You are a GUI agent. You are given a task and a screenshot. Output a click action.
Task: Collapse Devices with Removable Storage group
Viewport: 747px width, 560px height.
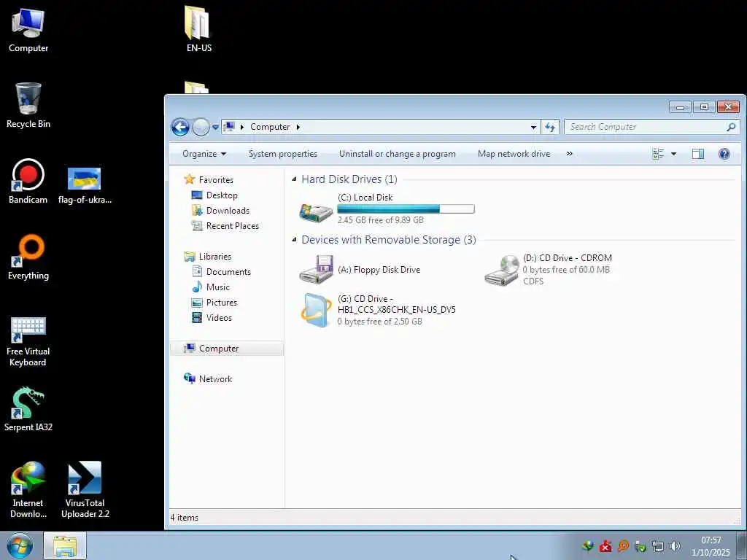pyautogui.click(x=294, y=239)
